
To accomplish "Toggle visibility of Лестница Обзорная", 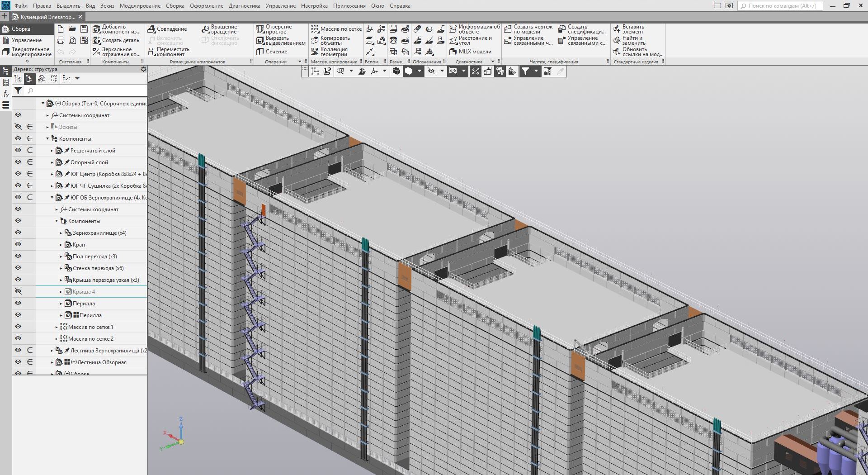I will [x=18, y=362].
